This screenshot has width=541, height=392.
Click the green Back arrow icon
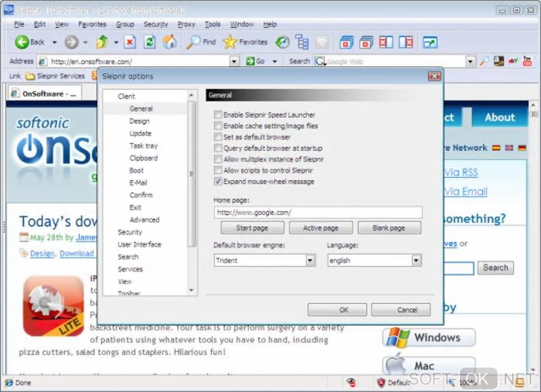click(22, 42)
